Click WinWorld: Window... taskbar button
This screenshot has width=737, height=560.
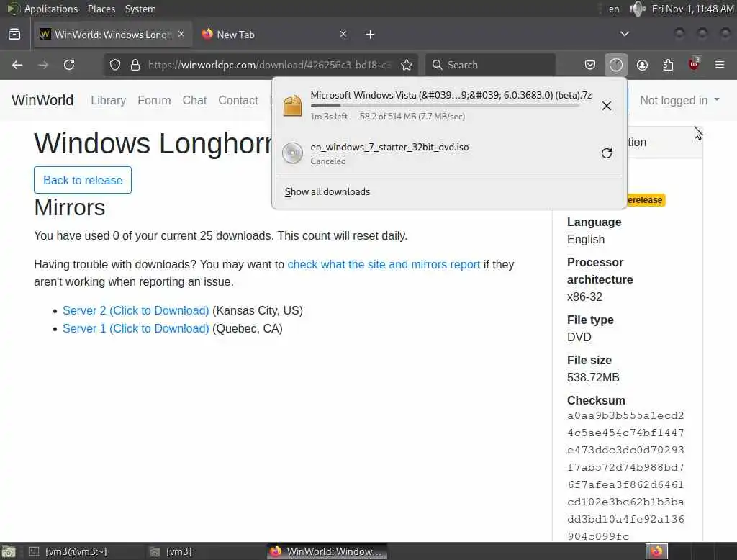tap(327, 551)
